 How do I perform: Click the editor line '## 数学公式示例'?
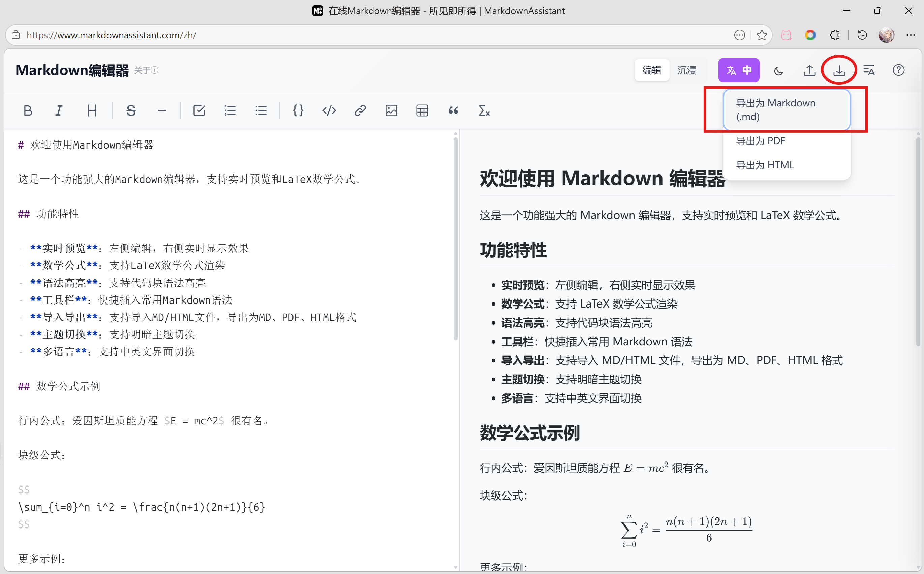click(x=59, y=386)
